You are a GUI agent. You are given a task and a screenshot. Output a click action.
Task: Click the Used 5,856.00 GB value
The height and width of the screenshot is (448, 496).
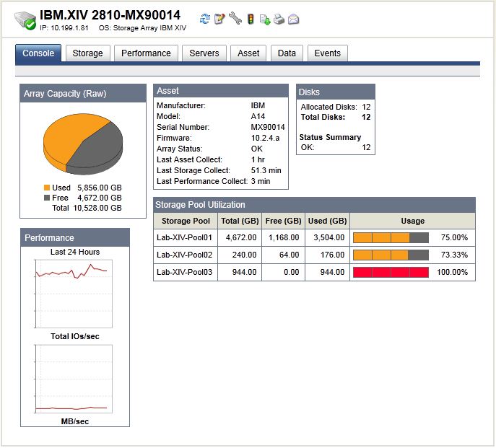coord(100,188)
